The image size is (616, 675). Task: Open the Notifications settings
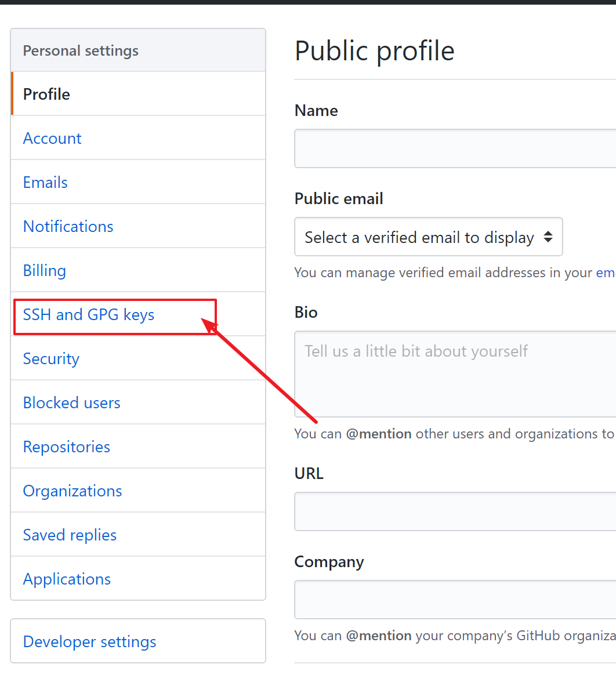(x=138, y=226)
